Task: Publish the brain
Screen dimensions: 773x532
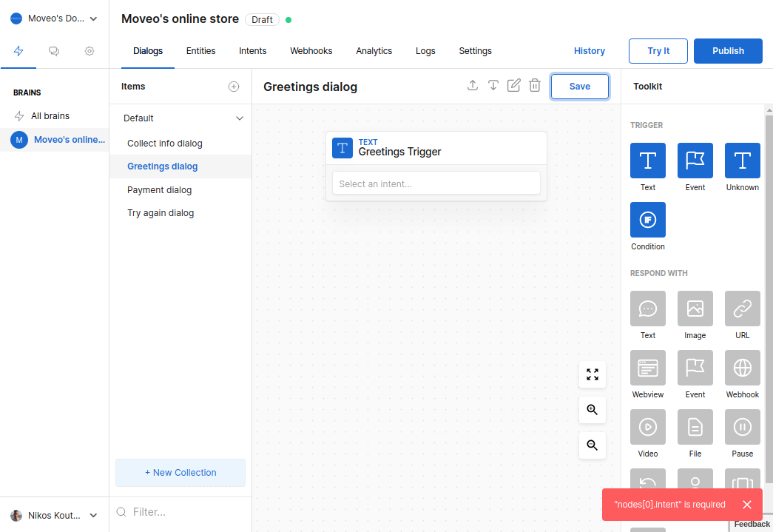Action: pos(728,51)
